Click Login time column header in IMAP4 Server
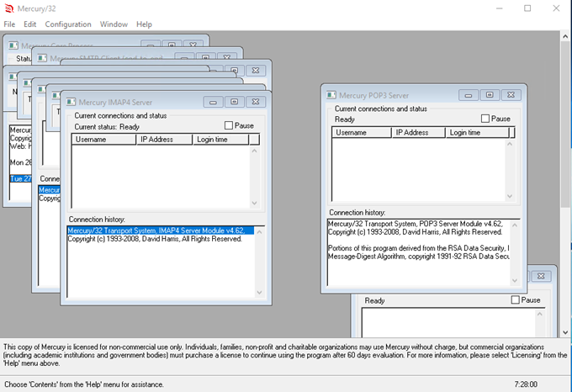Viewport: 572px width, 392px height. pos(220,140)
